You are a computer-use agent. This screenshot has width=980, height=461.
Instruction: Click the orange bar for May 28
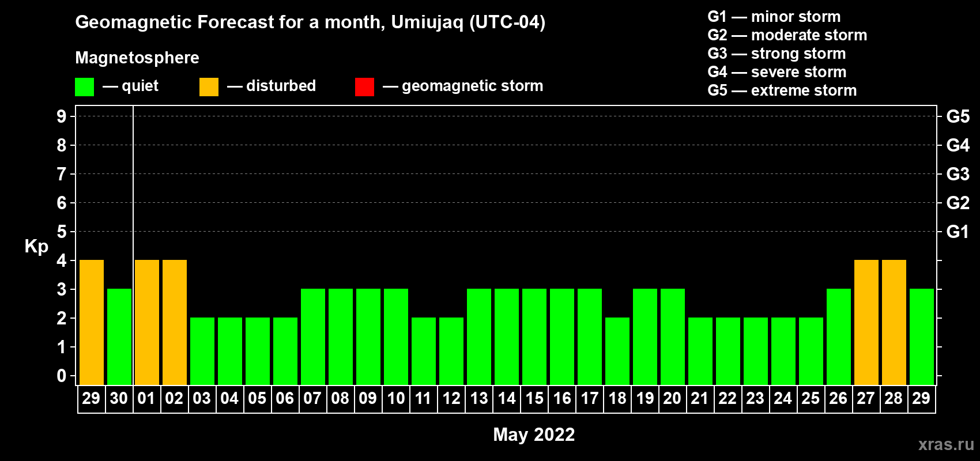click(x=894, y=322)
